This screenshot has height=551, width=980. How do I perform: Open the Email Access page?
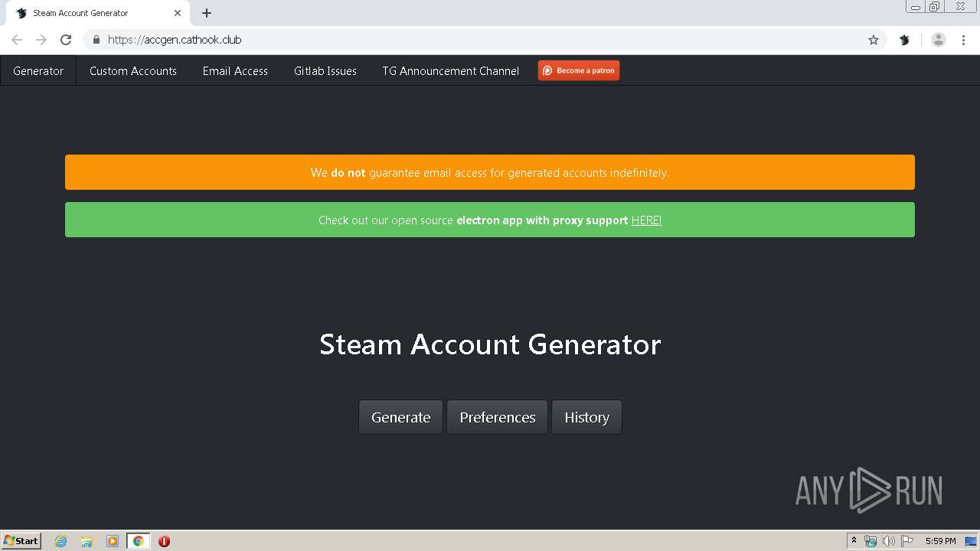pyautogui.click(x=235, y=70)
